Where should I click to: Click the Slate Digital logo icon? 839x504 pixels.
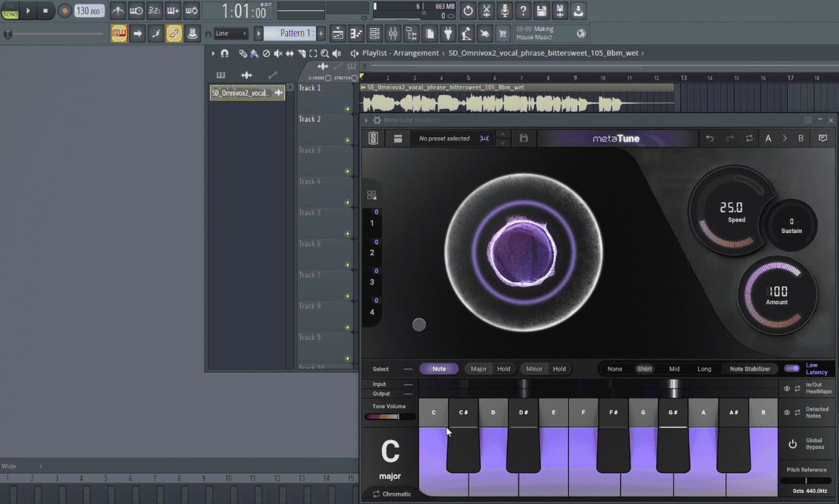[x=373, y=139]
